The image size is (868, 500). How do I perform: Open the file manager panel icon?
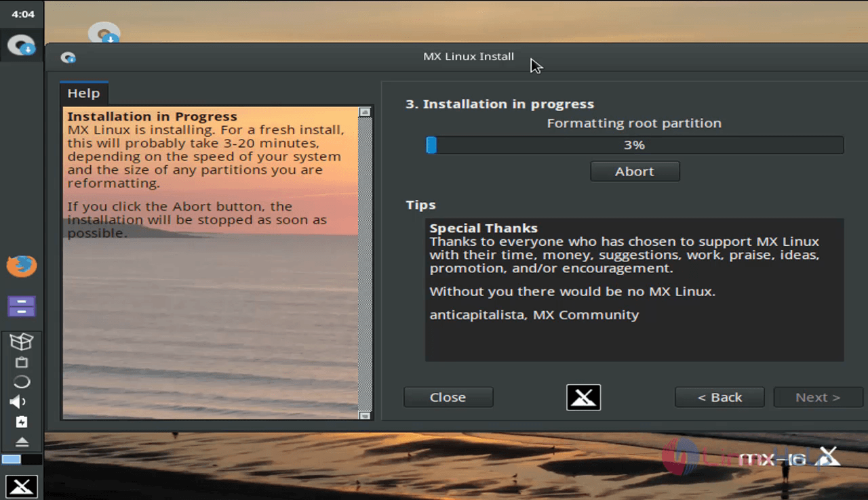22,306
